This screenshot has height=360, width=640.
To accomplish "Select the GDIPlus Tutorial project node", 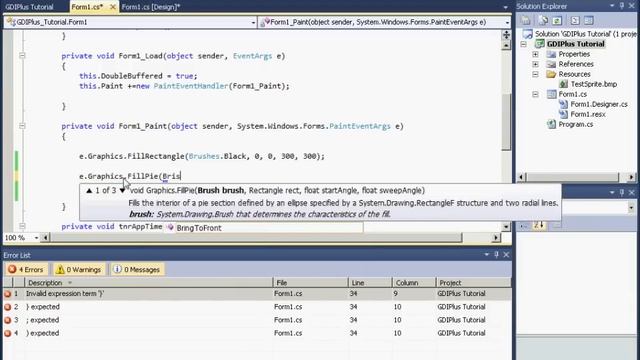I will 576,44.
